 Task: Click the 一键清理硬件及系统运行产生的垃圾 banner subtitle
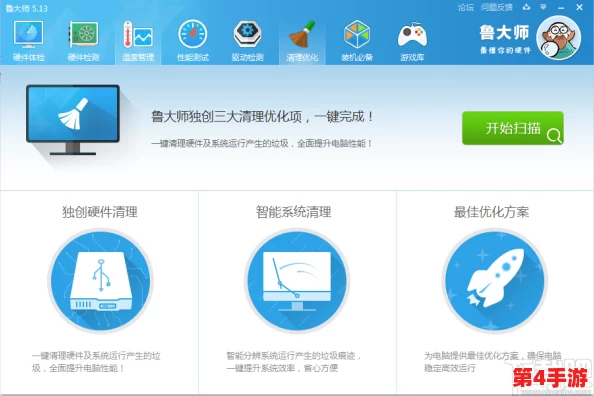point(261,143)
